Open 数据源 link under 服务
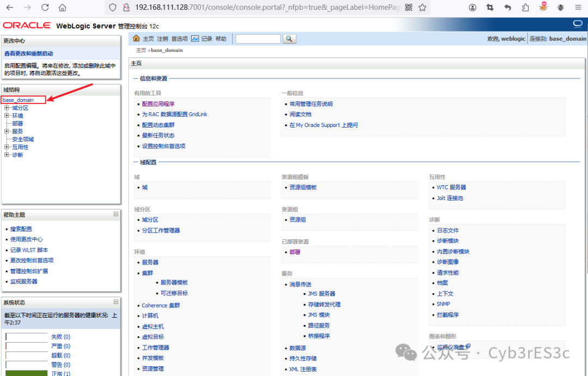The image size is (588, 376). point(297,348)
